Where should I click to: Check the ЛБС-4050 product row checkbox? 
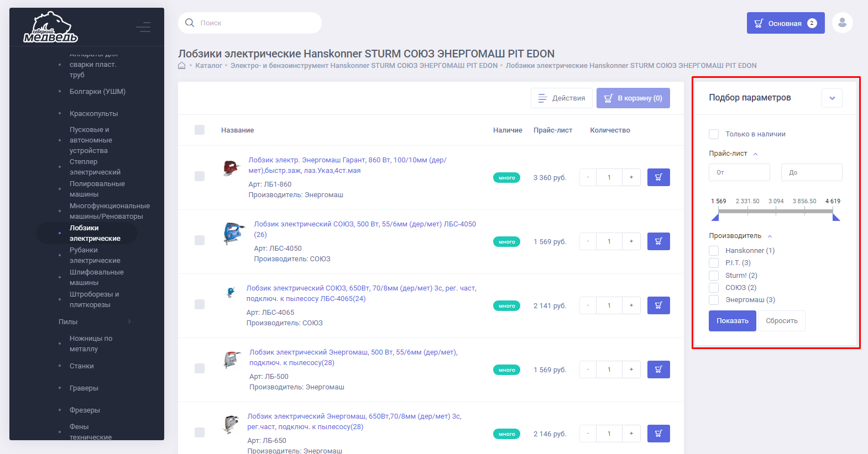tap(200, 240)
